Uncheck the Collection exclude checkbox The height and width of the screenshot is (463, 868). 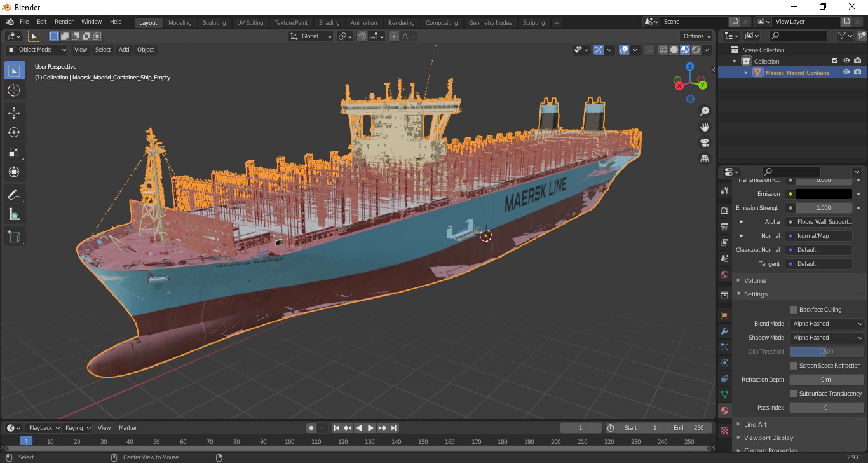coord(835,61)
